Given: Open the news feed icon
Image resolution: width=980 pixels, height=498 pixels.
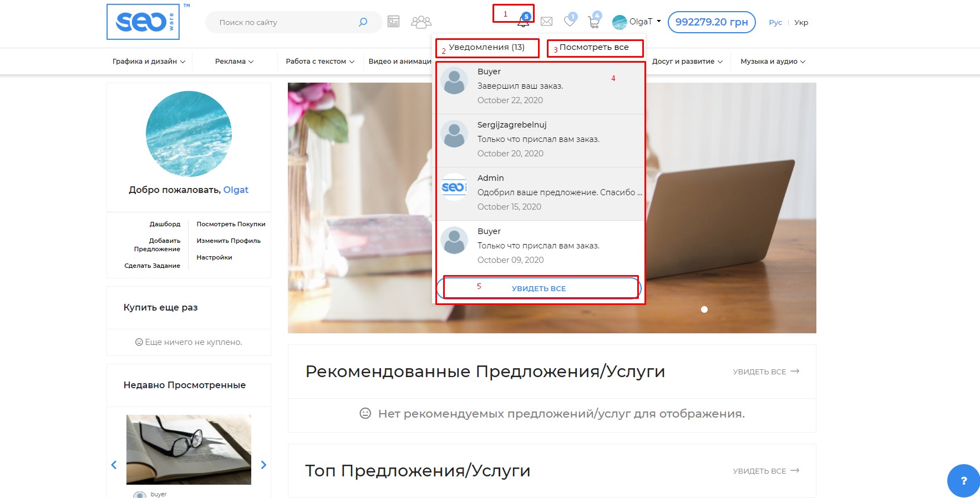Looking at the screenshot, I should tap(393, 22).
